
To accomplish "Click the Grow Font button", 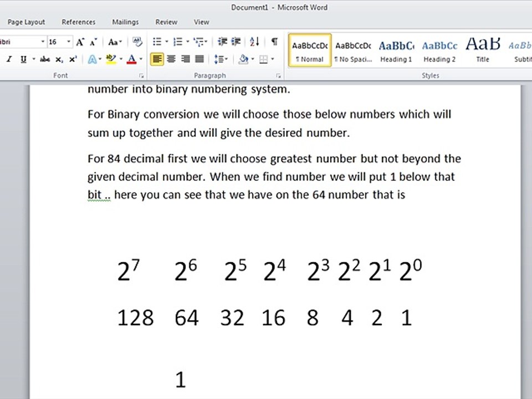I will click(x=80, y=42).
